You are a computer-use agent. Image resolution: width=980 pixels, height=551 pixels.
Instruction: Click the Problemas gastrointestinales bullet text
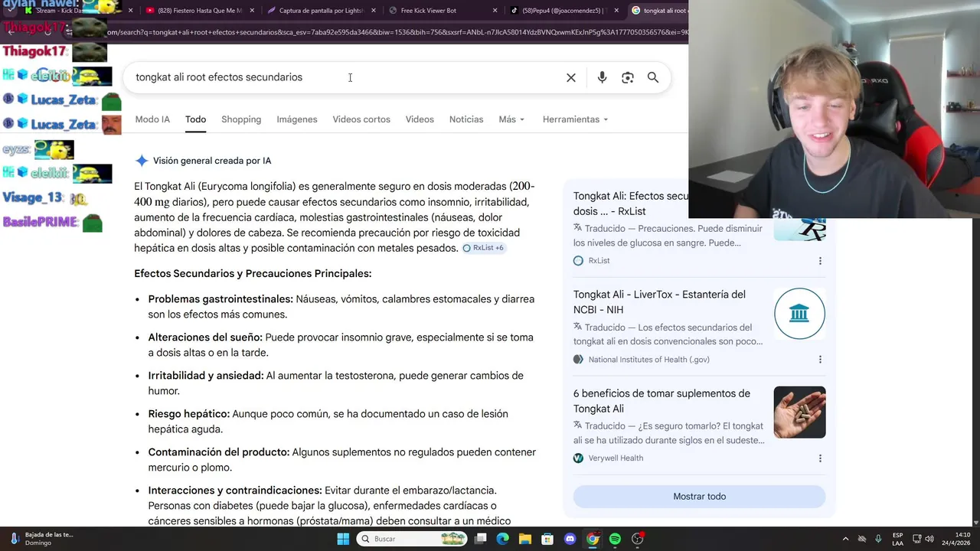tap(341, 307)
